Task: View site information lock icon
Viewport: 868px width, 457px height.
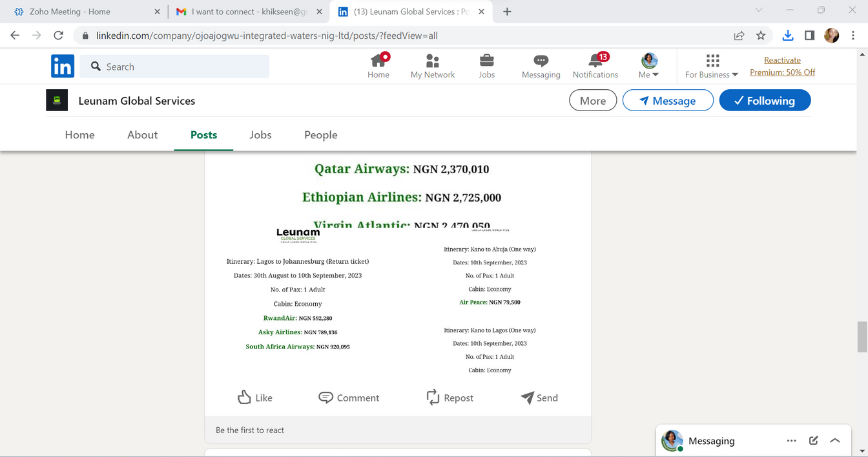Action: pos(85,36)
